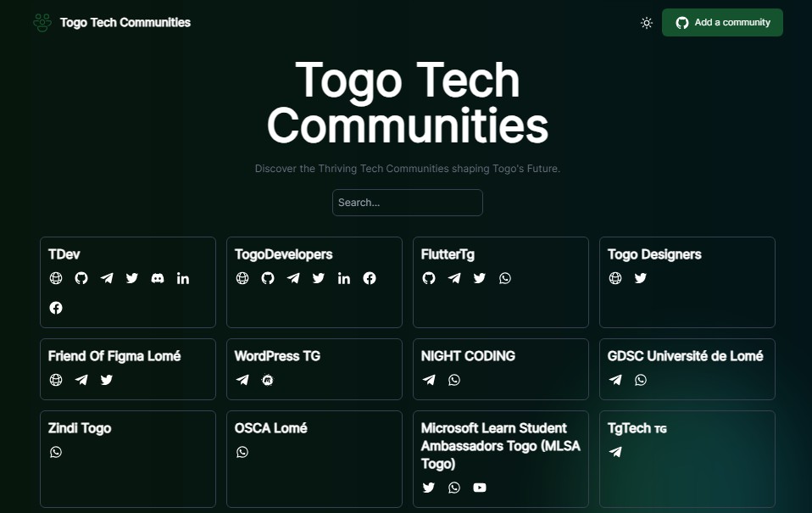
Task: Join FlutterTg on WhatsApp
Action: [x=505, y=278]
